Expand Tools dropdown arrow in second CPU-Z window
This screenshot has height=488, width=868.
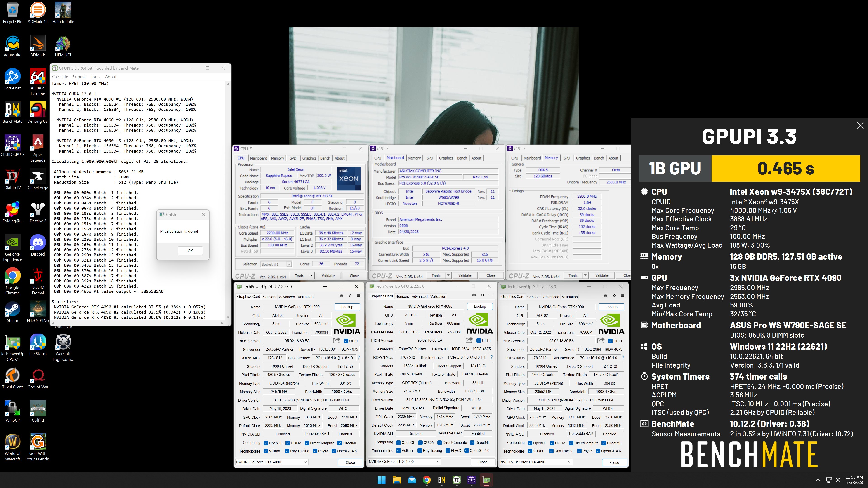448,275
